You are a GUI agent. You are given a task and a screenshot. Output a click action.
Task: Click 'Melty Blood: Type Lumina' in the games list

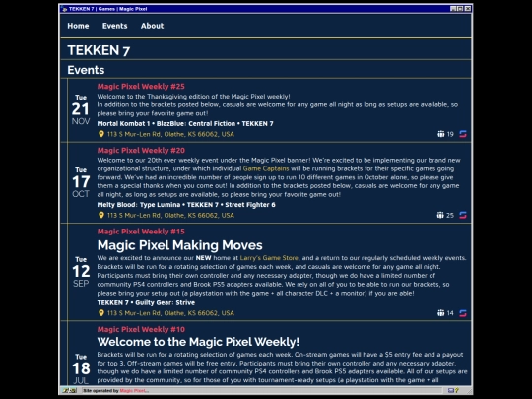(139, 205)
